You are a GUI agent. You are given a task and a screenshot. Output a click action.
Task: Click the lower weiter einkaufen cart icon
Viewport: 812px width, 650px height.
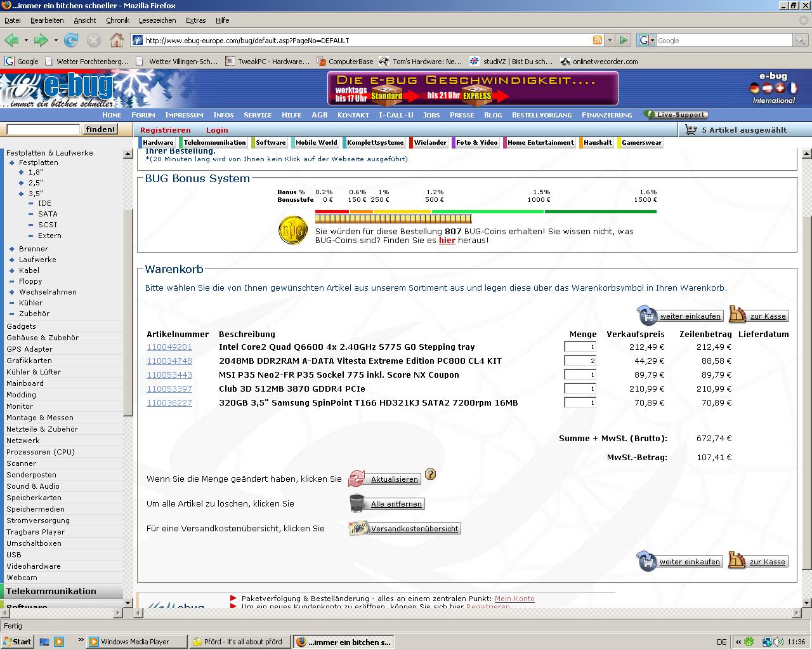[x=647, y=561]
